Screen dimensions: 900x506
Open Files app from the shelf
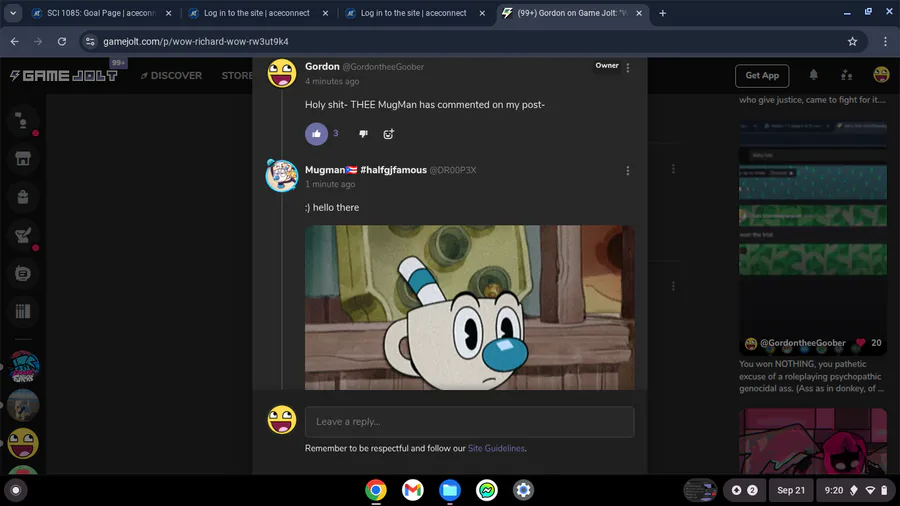tap(449, 491)
